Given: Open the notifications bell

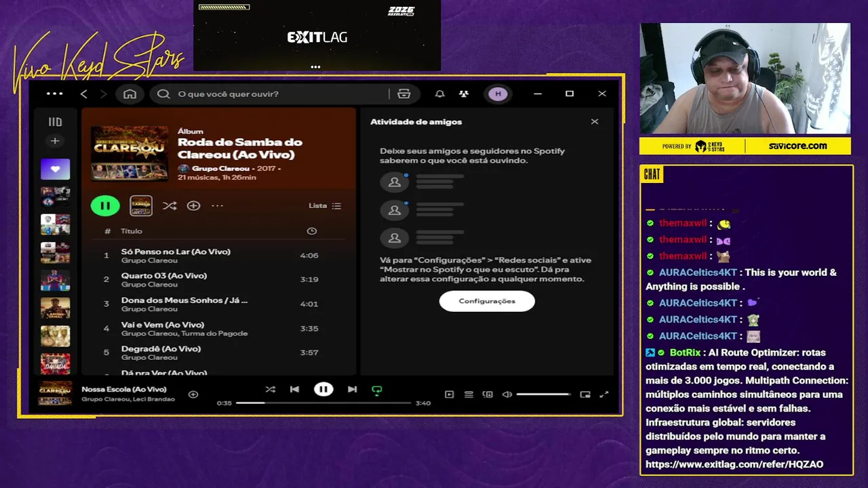Looking at the screenshot, I should tap(440, 94).
